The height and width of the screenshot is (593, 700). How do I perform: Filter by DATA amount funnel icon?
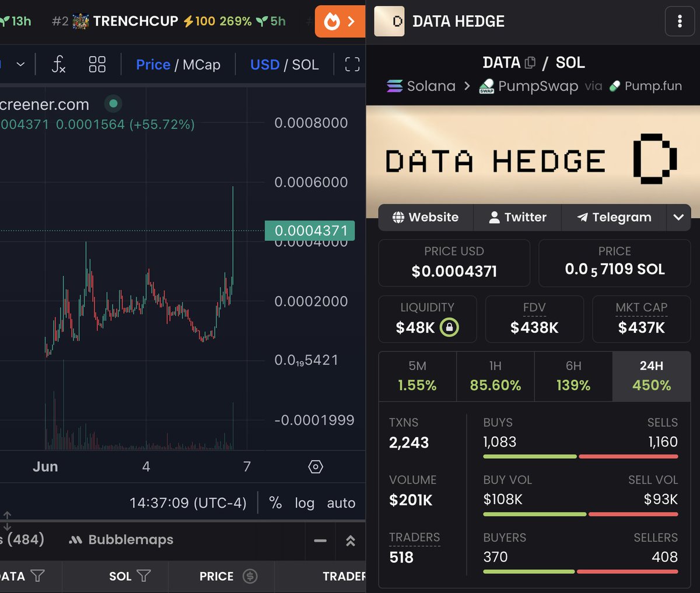click(x=37, y=576)
